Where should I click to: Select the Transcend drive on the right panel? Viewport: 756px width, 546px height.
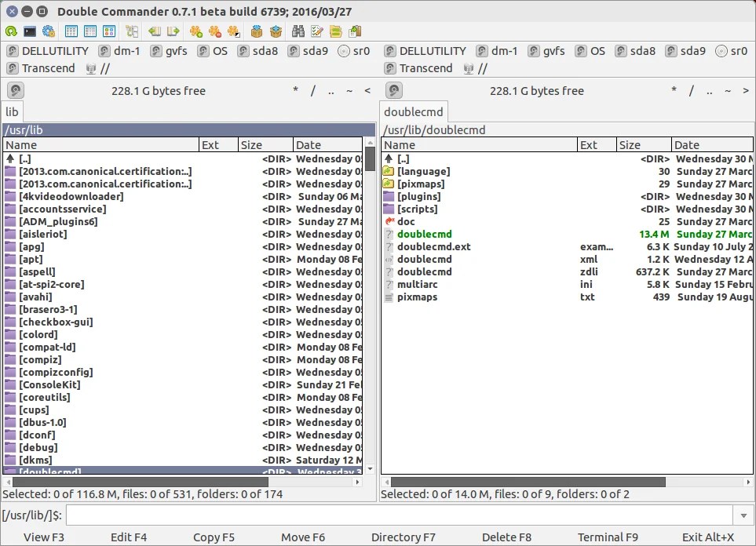tap(421, 68)
